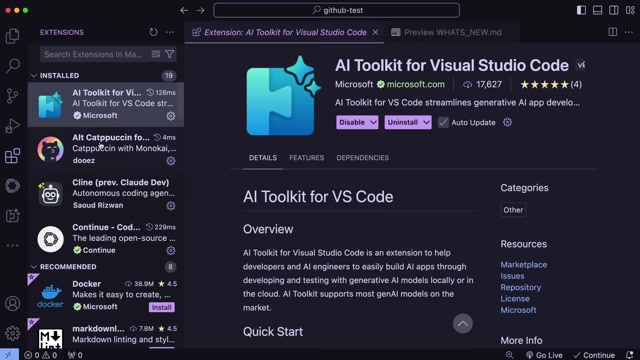
Task: Go back with navigation arrow
Action: pos(184,10)
